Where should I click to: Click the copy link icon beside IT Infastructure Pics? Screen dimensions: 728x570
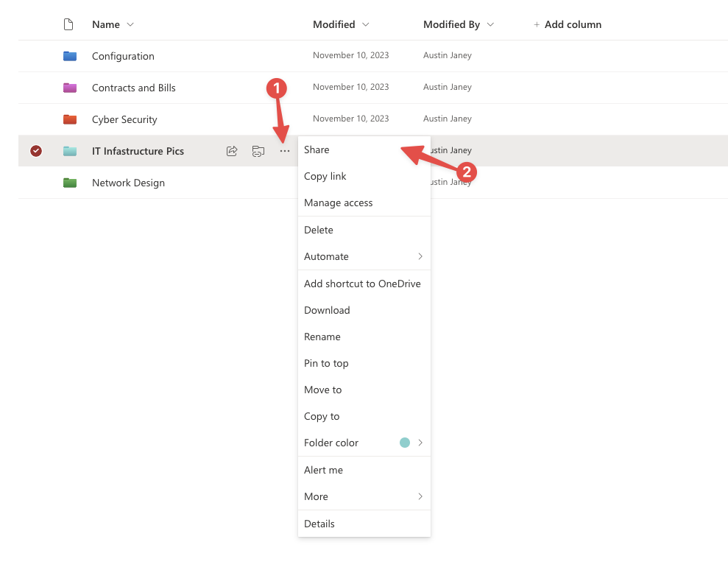click(258, 151)
